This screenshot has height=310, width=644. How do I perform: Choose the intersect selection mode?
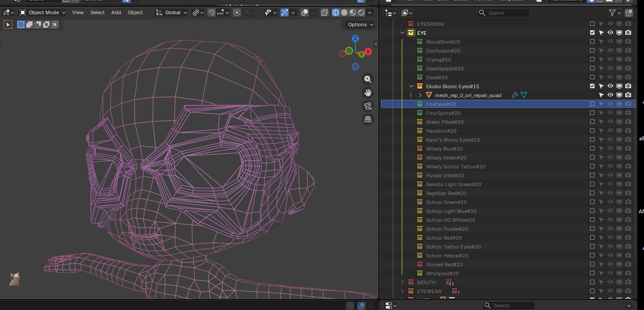55,24
